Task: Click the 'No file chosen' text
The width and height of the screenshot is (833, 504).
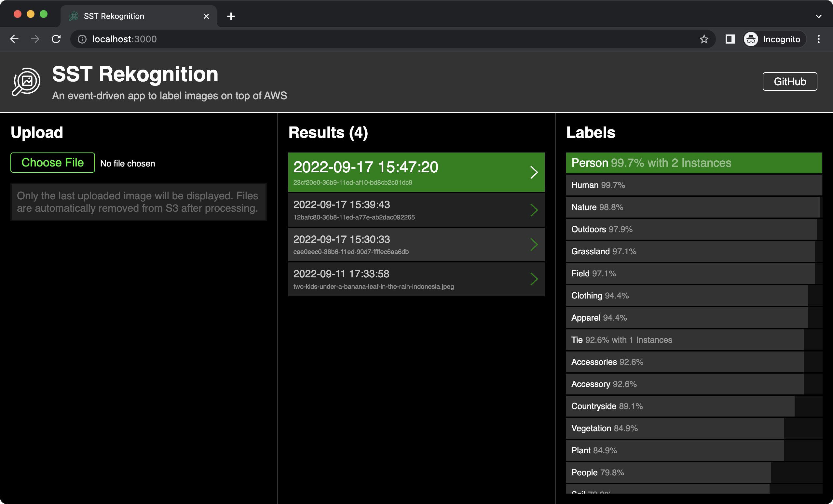Action: tap(128, 164)
